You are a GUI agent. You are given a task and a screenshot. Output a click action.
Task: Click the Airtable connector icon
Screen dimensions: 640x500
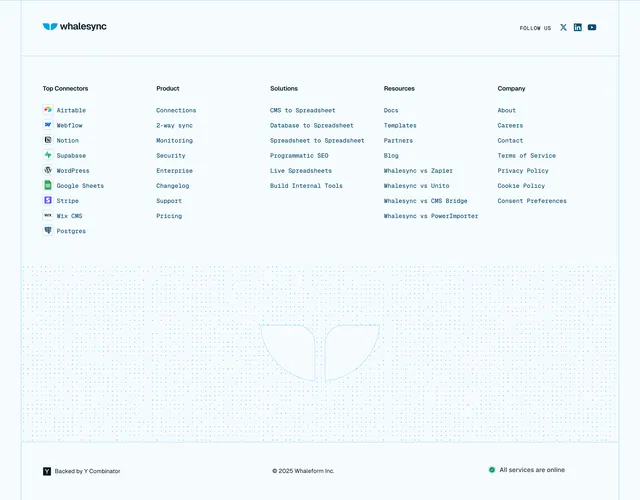tap(48, 110)
